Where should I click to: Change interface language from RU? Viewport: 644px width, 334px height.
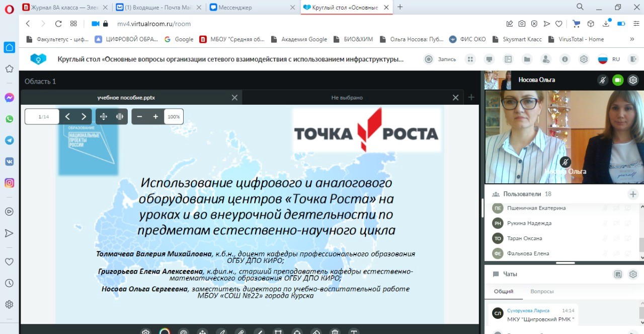609,59
